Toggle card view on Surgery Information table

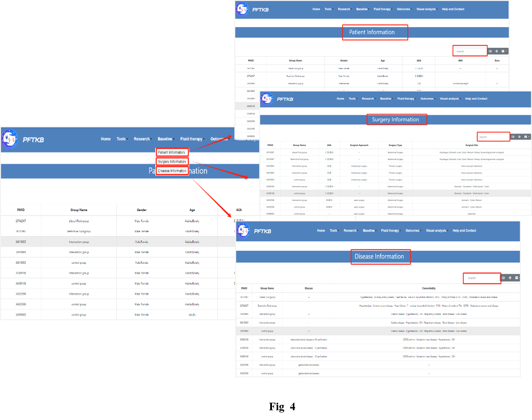(513, 137)
